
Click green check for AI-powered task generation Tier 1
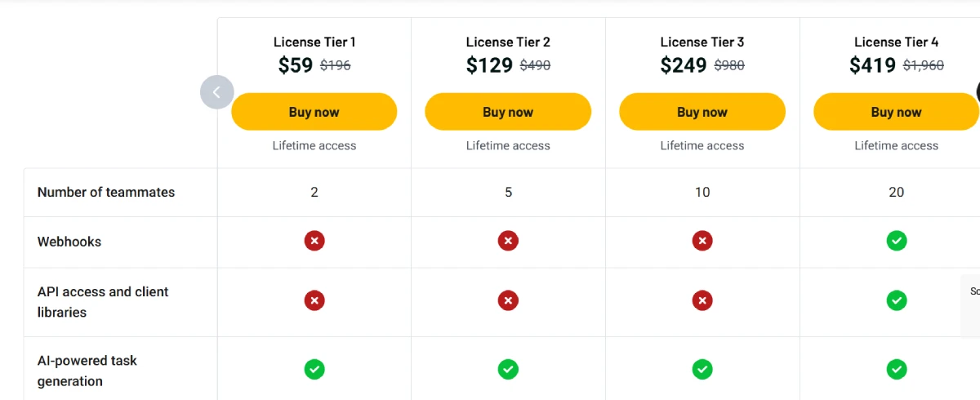[x=314, y=370]
